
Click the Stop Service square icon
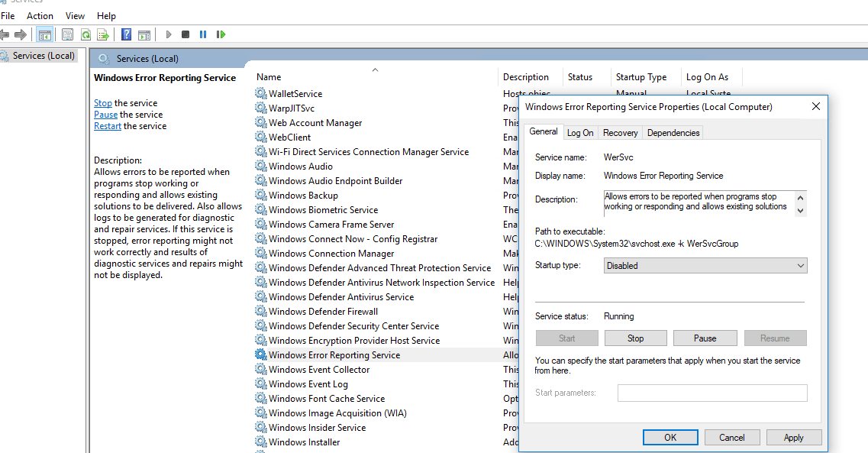pos(186,35)
